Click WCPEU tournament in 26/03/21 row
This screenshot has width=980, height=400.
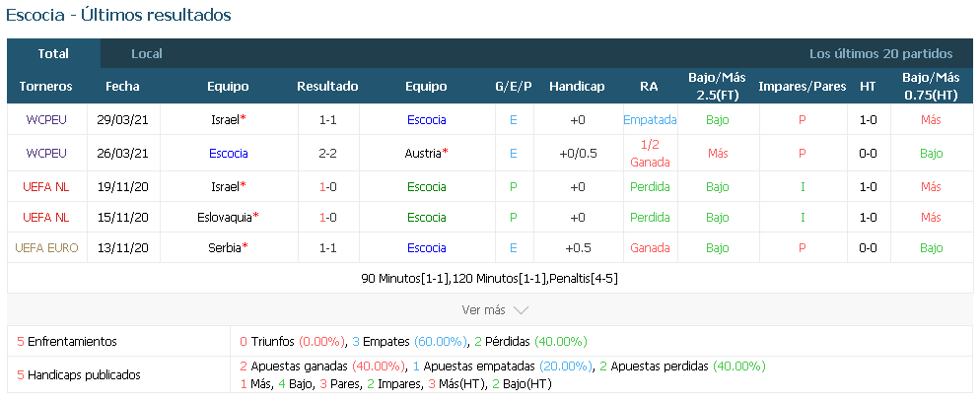pos(46,153)
